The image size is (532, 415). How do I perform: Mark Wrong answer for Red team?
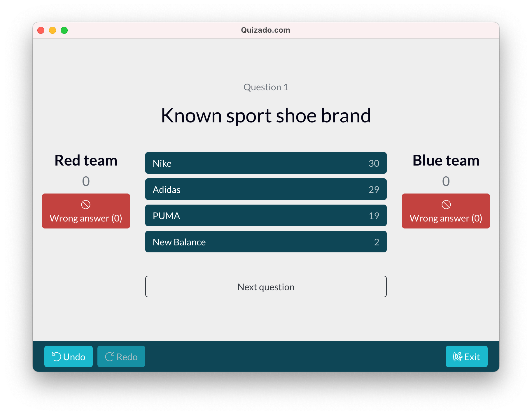(x=86, y=211)
